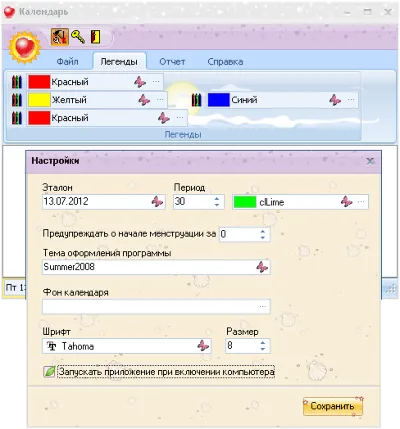Click the yellow key toolbar icon

coord(78,36)
